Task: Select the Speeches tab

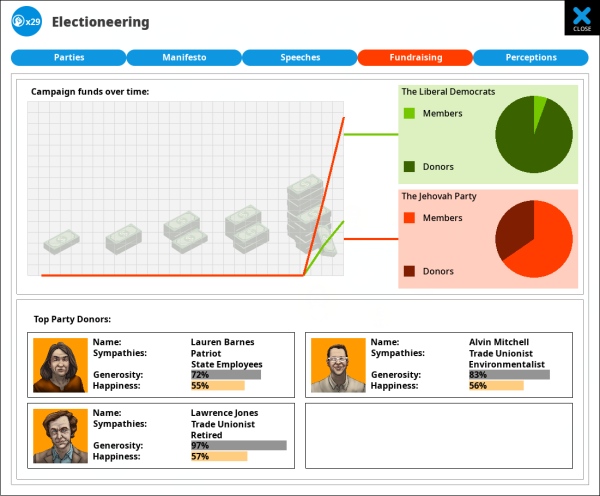Action: pyautogui.click(x=299, y=58)
